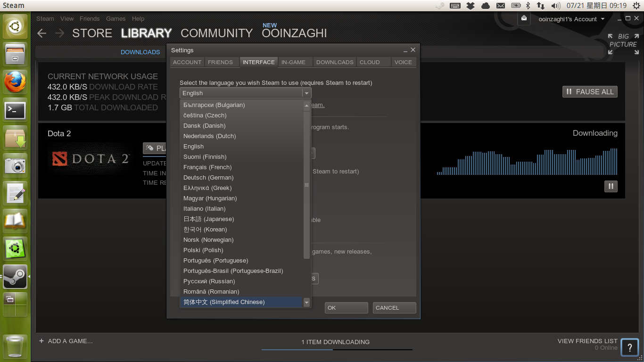Viewport: 644px width, 362px height.
Task: Choose 日本語 (Japanese) language
Action: click(241, 219)
